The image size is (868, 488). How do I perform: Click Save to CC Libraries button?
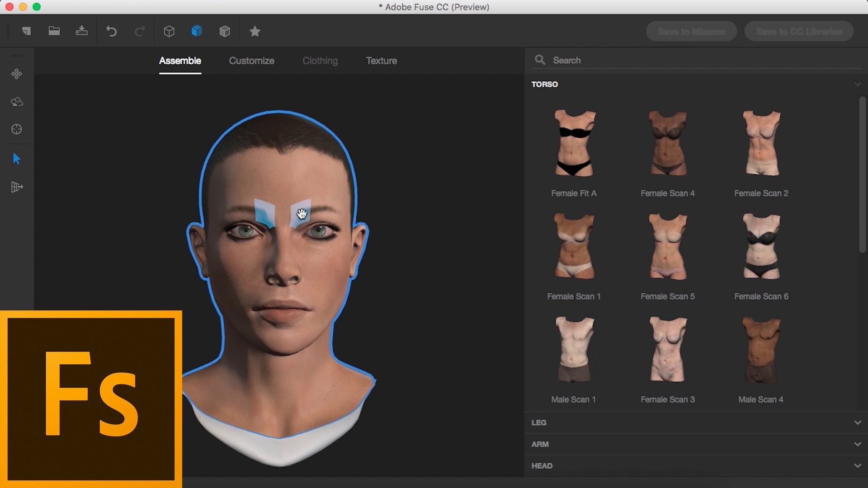[x=799, y=32]
